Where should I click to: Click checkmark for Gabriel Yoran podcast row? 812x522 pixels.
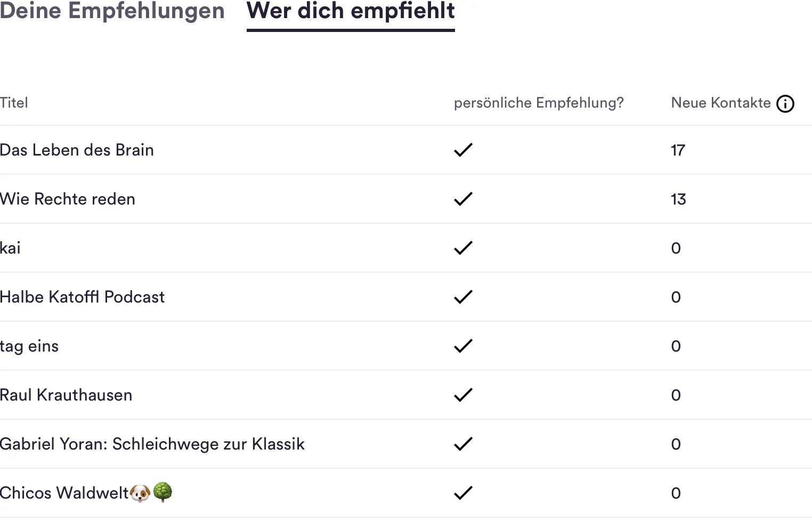463,444
